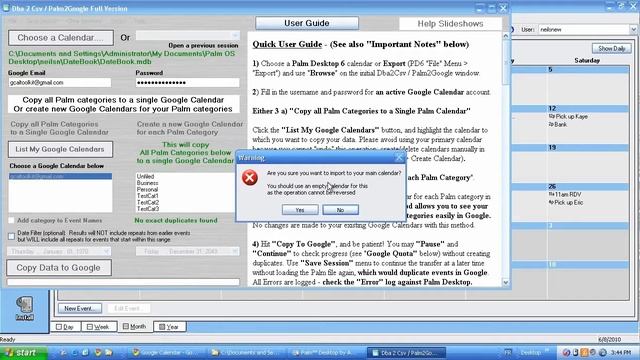This screenshot has width=640, height=360.
Task: Click the user guide scrollbar thumb
Action: coord(506,62)
